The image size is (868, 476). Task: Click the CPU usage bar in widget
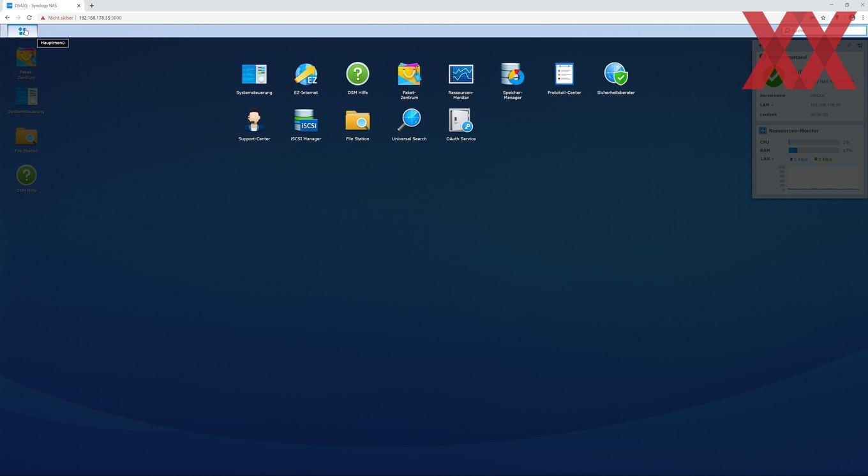click(814, 142)
